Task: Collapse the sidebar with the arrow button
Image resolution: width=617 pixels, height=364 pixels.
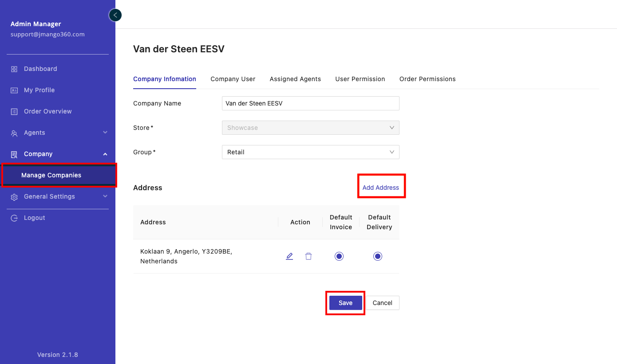Action: 115,15
